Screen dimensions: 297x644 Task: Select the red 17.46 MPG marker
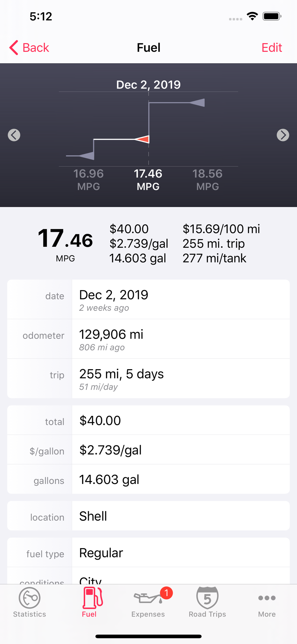click(142, 139)
